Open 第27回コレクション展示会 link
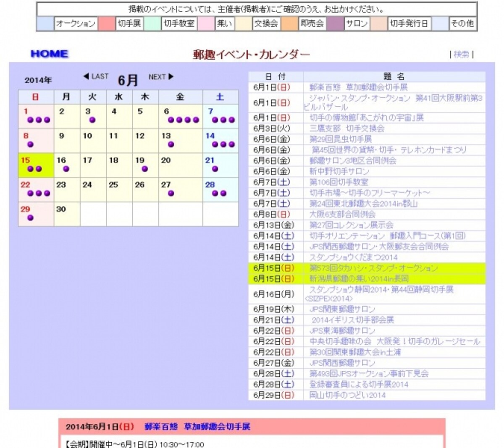The width and height of the screenshot is (504, 448). click(x=351, y=225)
